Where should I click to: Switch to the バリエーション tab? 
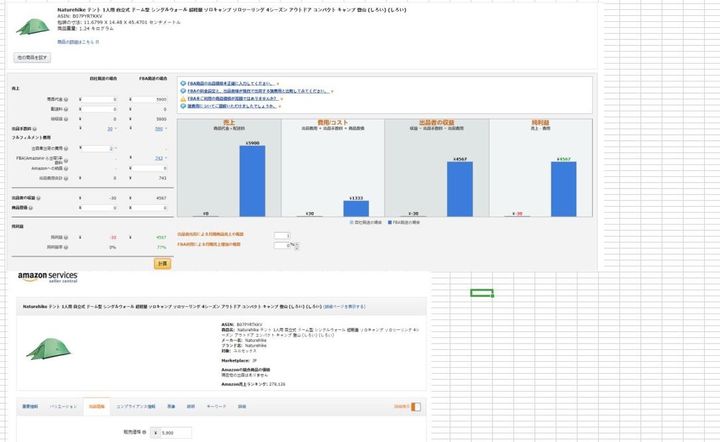click(64, 407)
